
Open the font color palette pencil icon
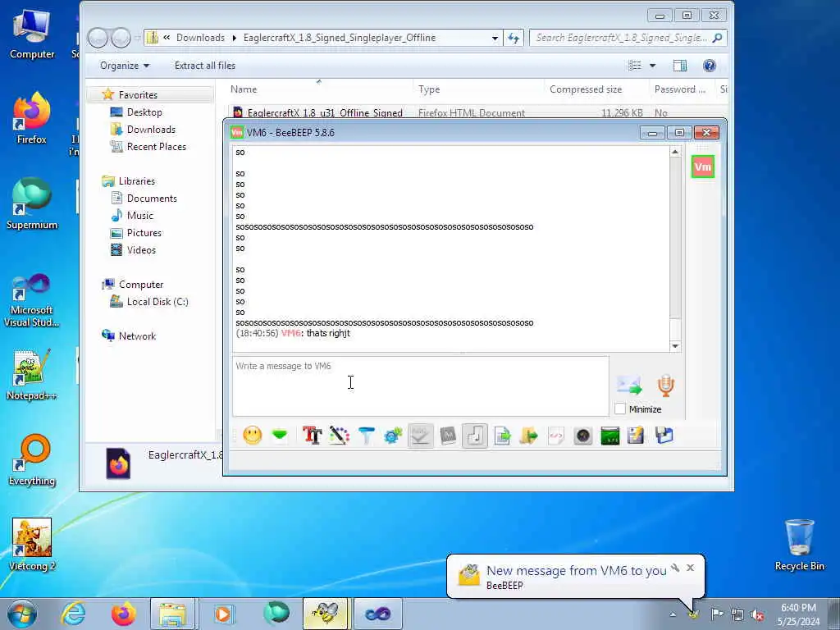(x=339, y=436)
